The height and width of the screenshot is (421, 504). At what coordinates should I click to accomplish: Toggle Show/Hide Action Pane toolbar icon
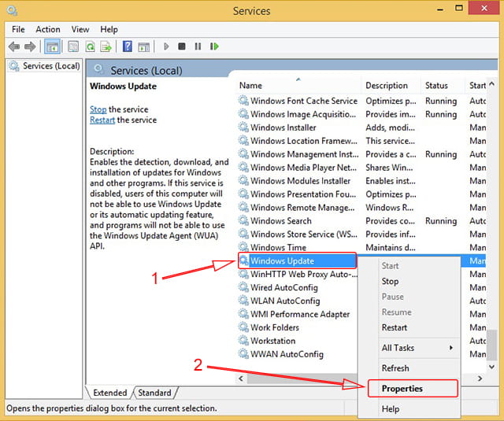click(x=143, y=47)
